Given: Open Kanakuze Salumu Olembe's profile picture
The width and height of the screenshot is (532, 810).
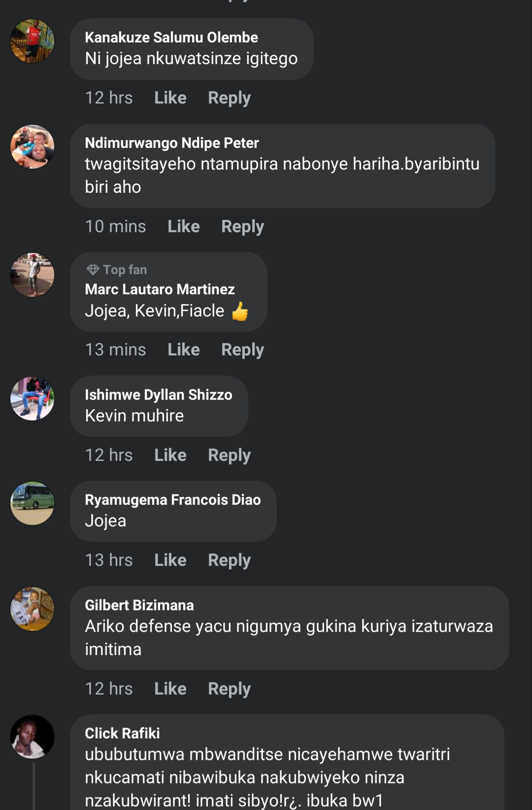Looking at the screenshot, I should pos(33,41).
